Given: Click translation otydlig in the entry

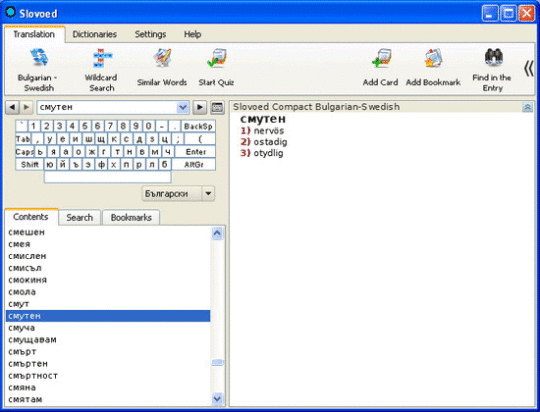Looking at the screenshot, I should coord(268,153).
